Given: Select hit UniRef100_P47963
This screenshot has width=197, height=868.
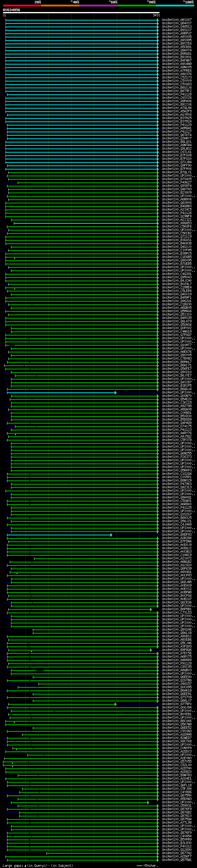Looking at the screenshot, I should coord(177,484).
